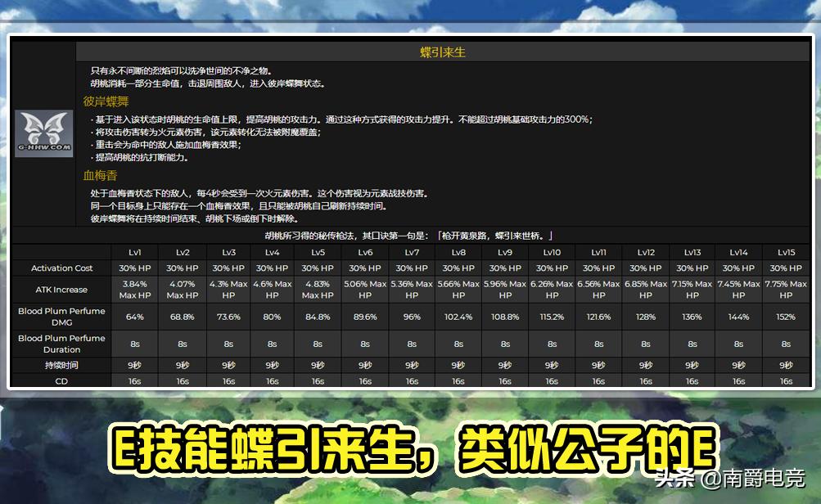This screenshot has width=821, height=504.
Task: Click the 9秒 duration cell under Lv1
Action: pos(136,365)
